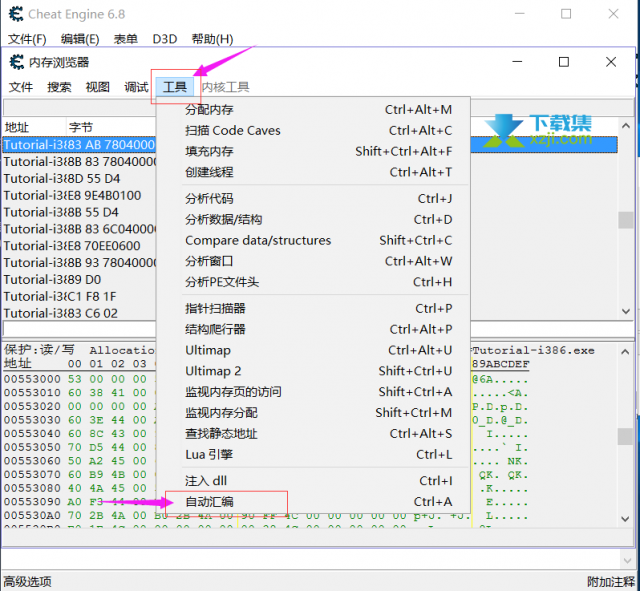Choose Ultimap 2 menu entry
Viewport: 640px width, 591px height.
(x=313, y=371)
